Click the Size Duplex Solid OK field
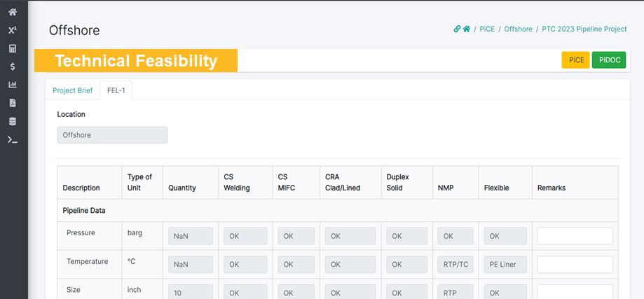Screen dimensions: 644x299 click(x=406, y=292)
